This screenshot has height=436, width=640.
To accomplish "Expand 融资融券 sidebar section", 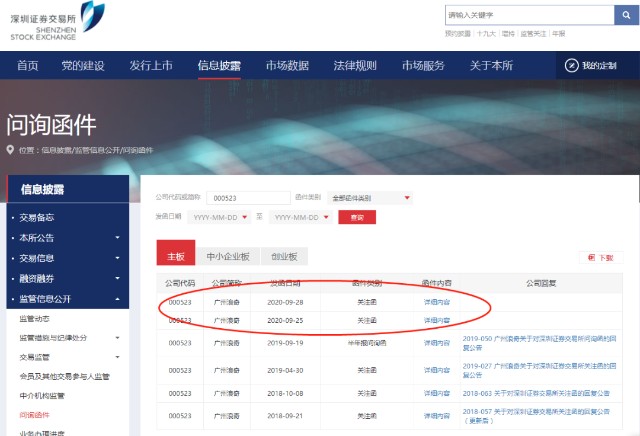I will click(117, 278).
